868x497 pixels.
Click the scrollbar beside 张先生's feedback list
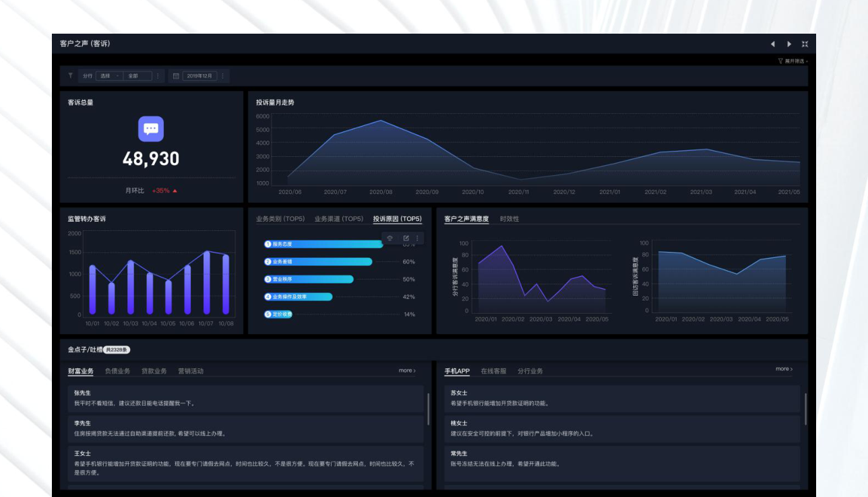pyautogui.click(x=429, y=409)
